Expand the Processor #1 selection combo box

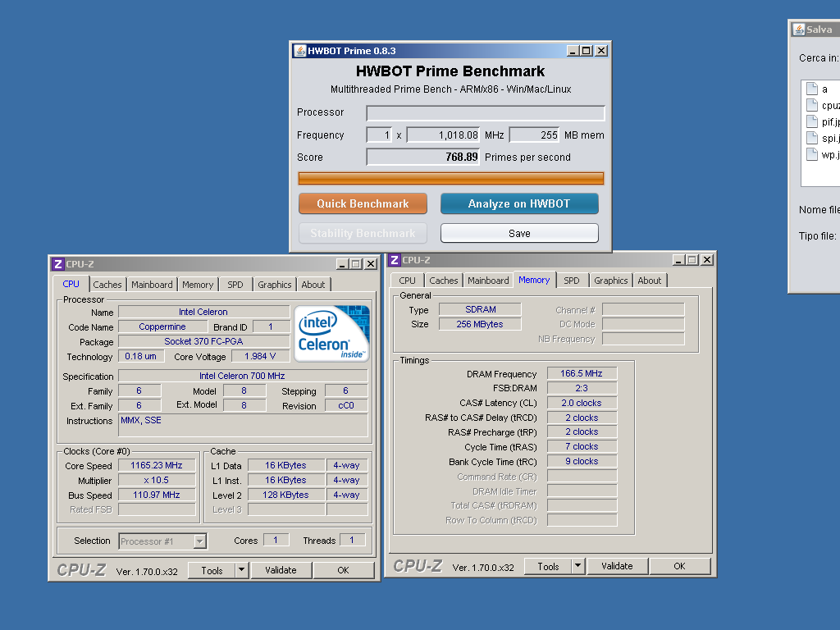coord(200,541)
